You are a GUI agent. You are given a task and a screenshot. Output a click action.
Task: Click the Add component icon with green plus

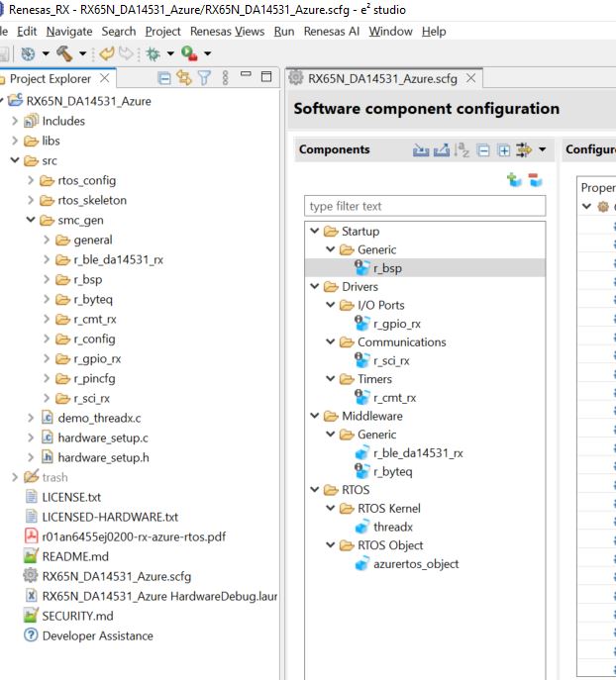click(x=514, y=179)
